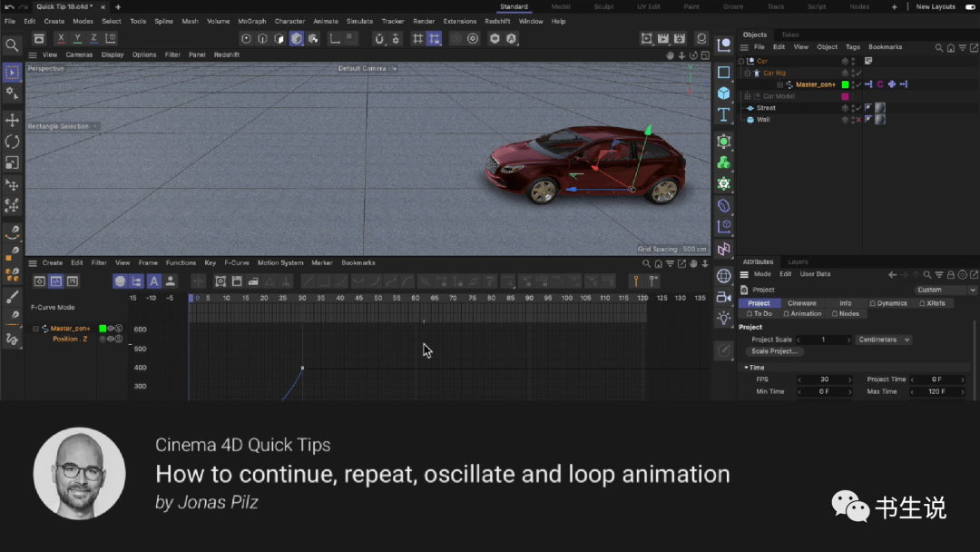Screen dimensions: 980x552
Task: Open the Dynamics attribute tab
Action: click(x=888, y=303)
